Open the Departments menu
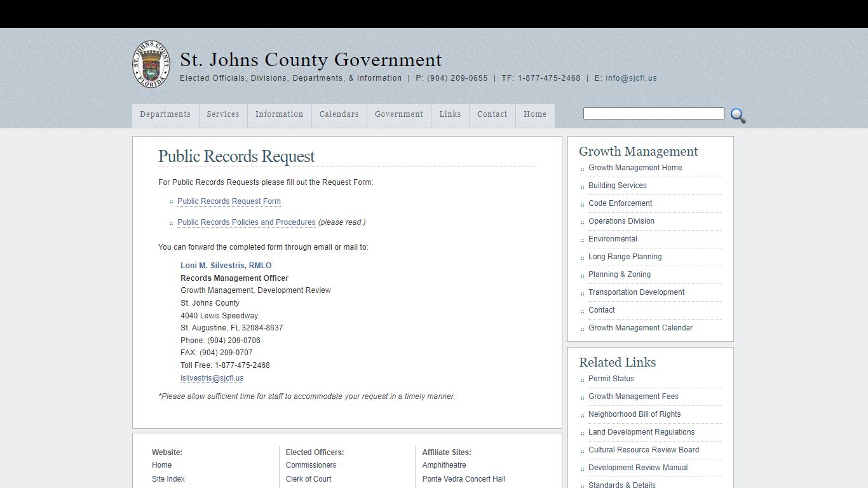This screenshot has width=868, height=488. pos(165,115)
